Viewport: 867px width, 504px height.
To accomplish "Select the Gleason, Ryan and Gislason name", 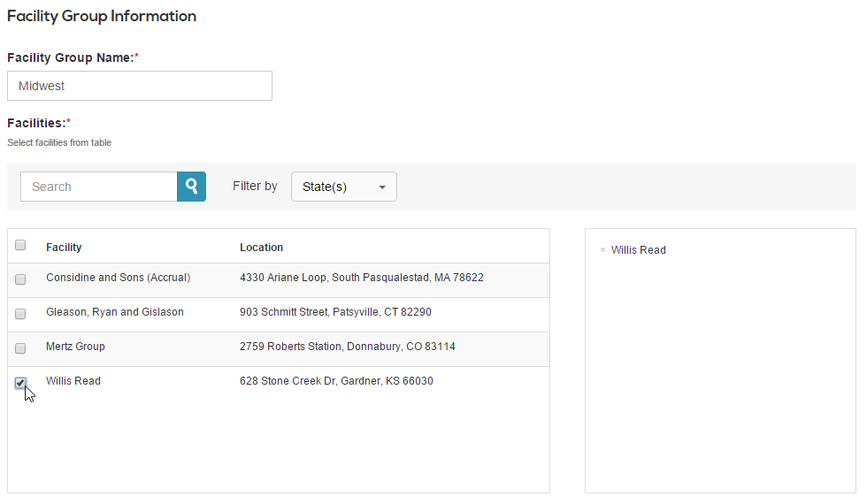I will coord(114,311).
